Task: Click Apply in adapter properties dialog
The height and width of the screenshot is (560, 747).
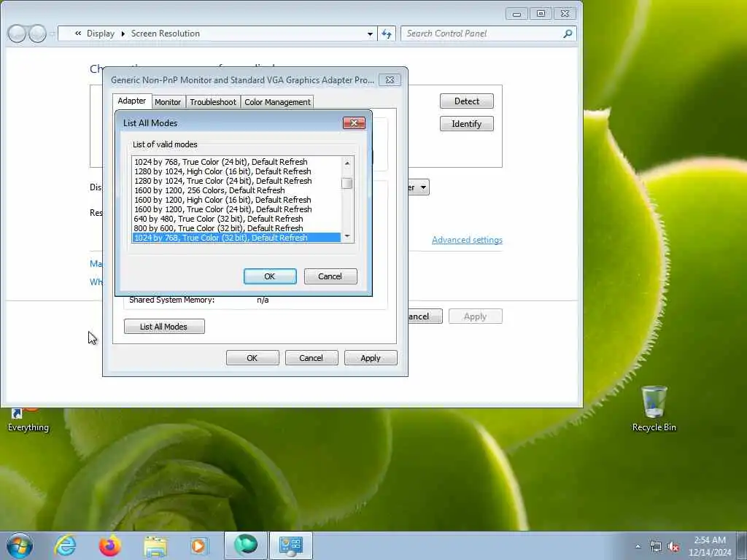Action: [371, 358]
